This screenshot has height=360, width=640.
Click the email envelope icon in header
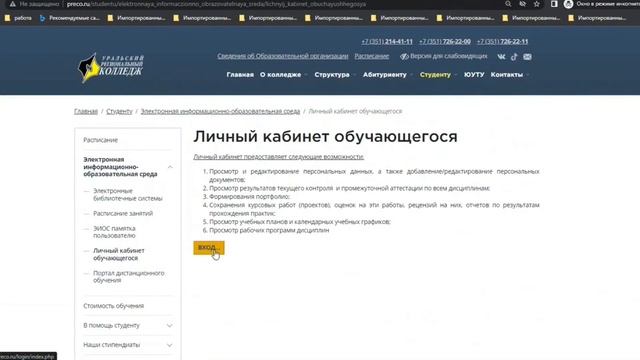pyautogui.click(x=527, y=57)
